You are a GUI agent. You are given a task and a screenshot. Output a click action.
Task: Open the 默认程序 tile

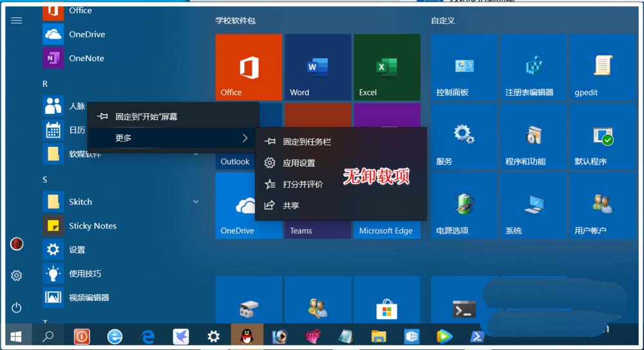(x=602, y=136)
